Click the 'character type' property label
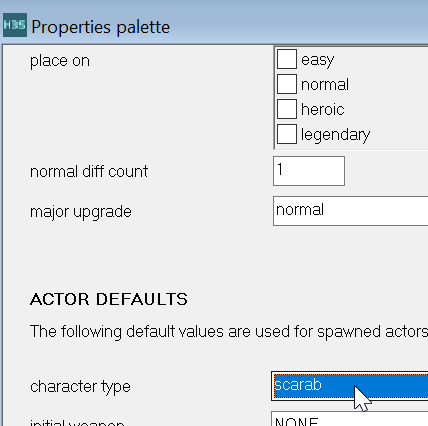Viewport: 428px width, 426px height. click(x=80, y=387)
